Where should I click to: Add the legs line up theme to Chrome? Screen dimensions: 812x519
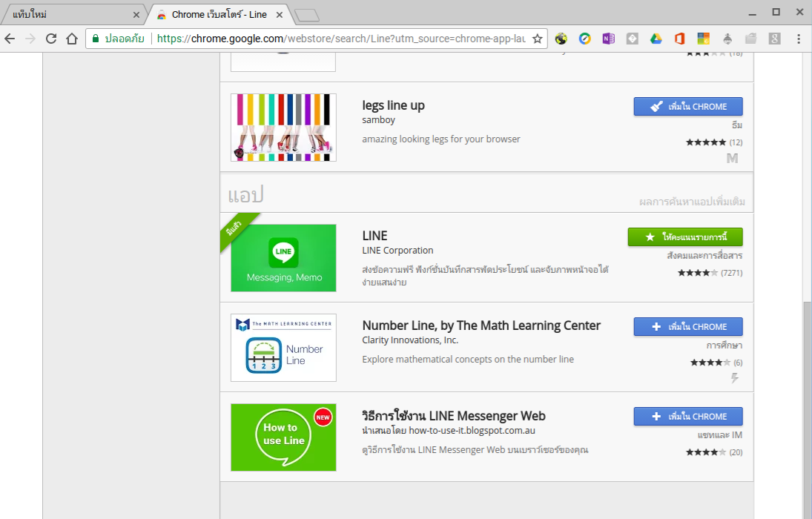688,107
